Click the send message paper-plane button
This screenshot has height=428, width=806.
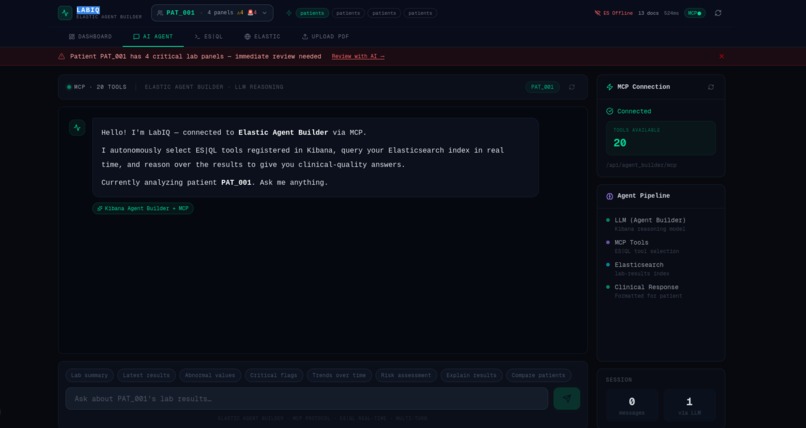tap(567, 399)
